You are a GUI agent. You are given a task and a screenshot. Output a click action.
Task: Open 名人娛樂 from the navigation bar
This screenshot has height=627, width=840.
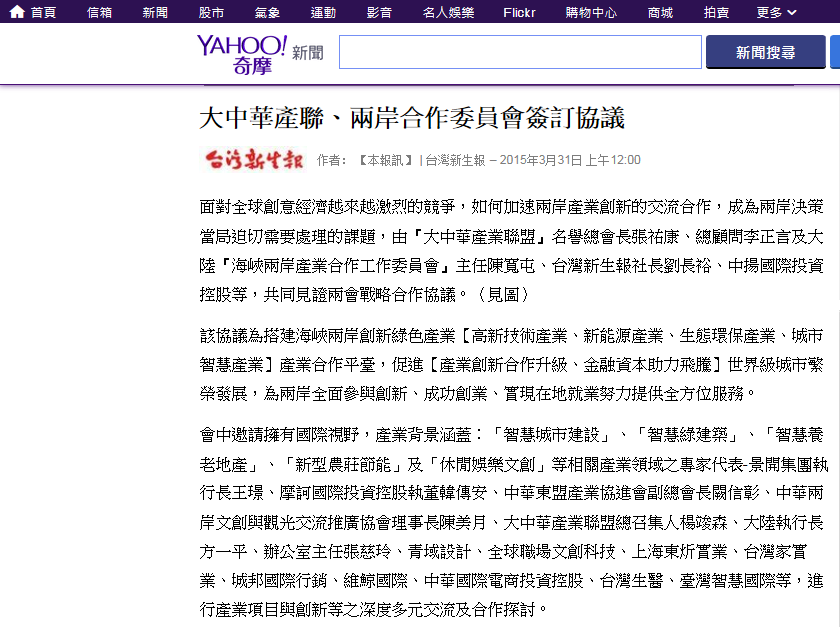click(449, 12)
